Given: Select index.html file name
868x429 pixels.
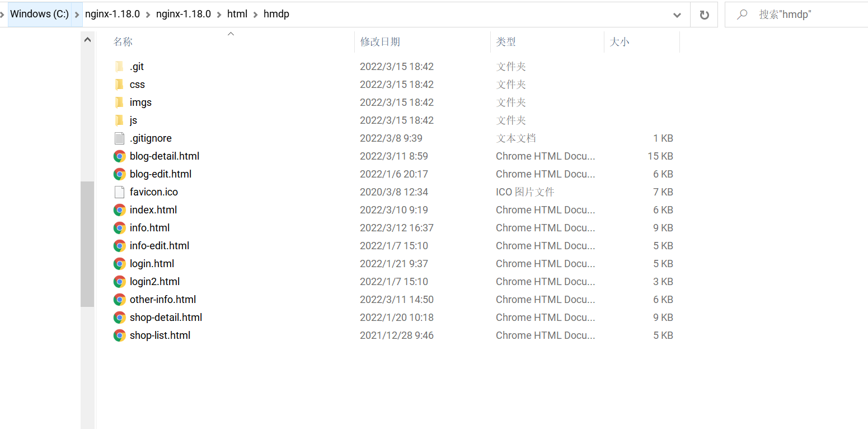Looking at the screenshot, I should pyautogui.click(x=153, y=210).
